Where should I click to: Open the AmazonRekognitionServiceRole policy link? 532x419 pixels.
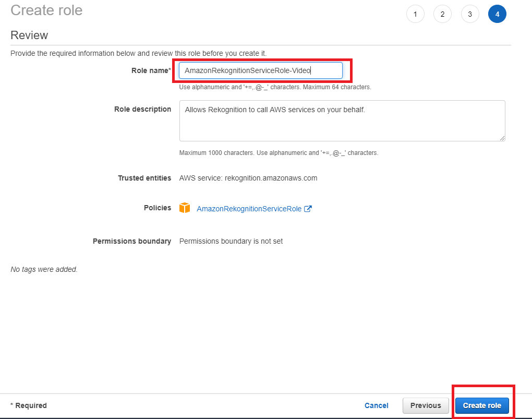[249, 209]
